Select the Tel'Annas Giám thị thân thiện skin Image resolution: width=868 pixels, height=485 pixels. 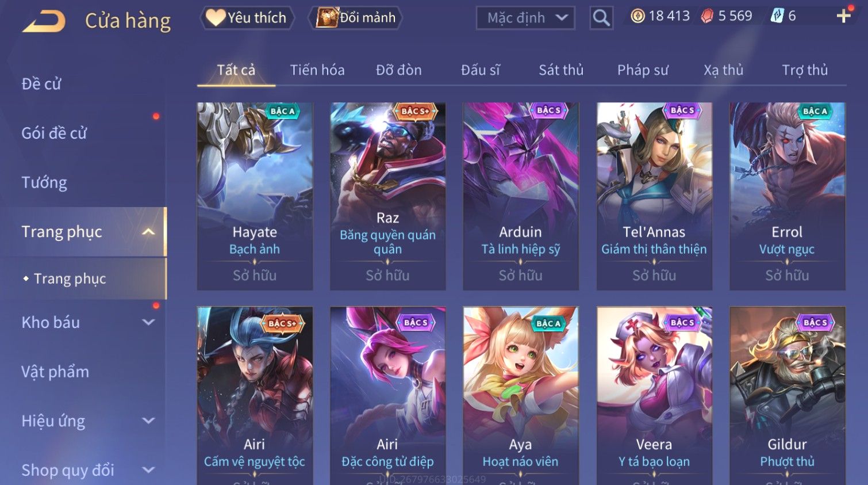point(654,196)
